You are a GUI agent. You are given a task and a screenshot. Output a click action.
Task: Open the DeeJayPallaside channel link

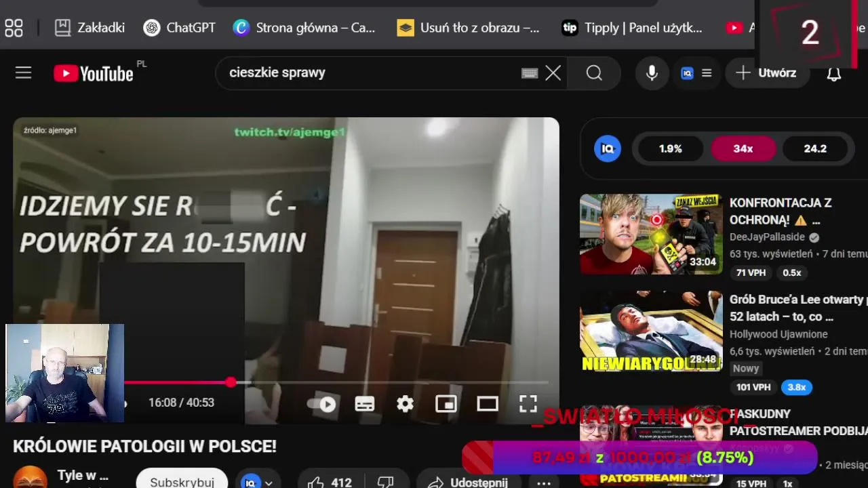click(x=767, y=237)
